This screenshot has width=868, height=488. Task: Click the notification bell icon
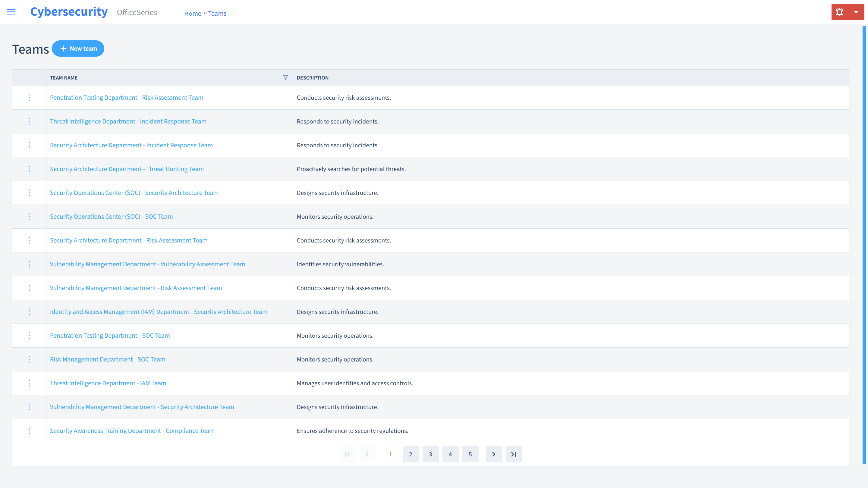(x=839, y=12)
